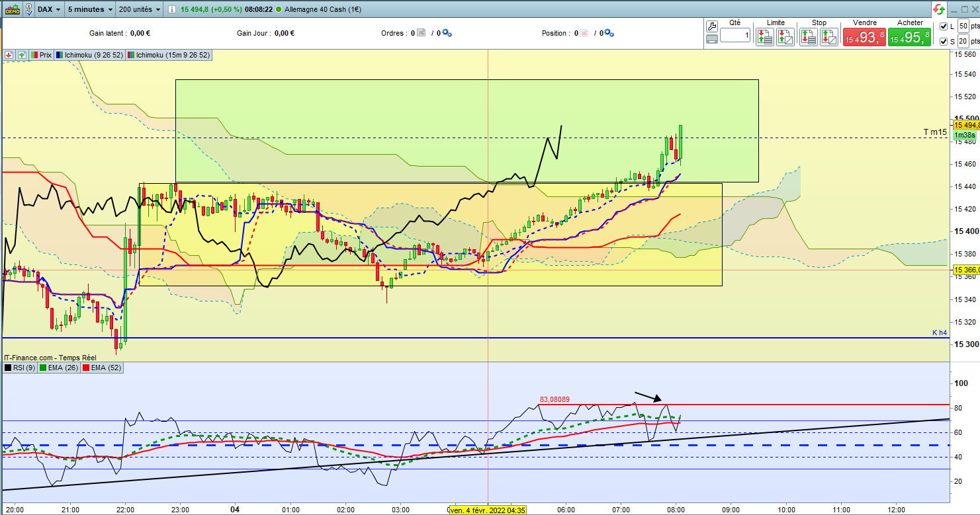
Task: Click the T m15 line label
Action: [x=935, y=133]
